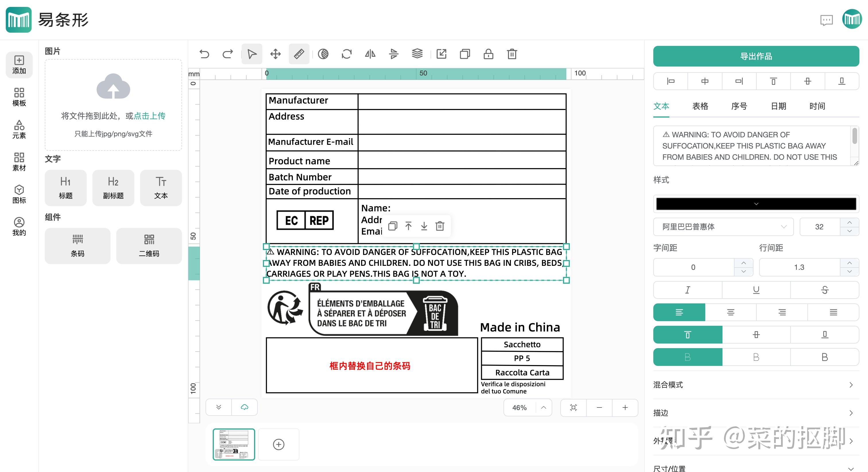Select the ruler tool in toolbar
This screenshot has height=472, width=868.
(x=299, y=54)
